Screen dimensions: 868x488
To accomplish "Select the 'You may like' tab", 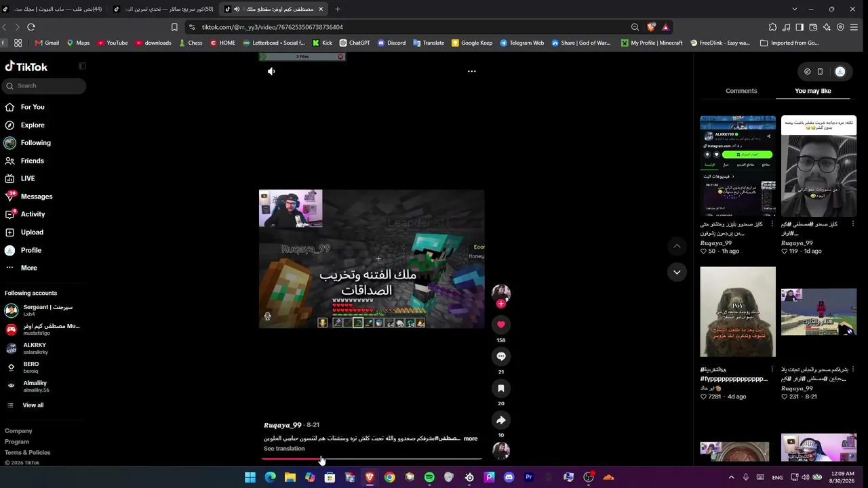I will (x=812, y=91).
